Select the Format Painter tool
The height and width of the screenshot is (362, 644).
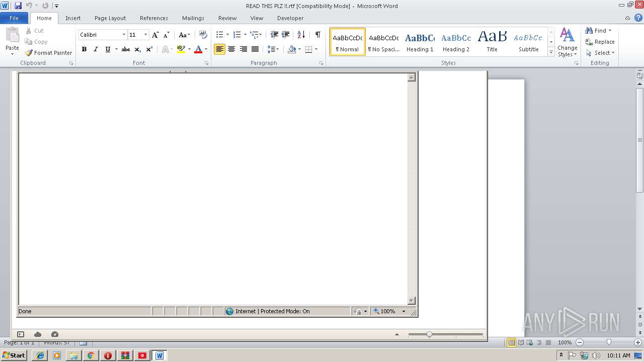(49, 53)
